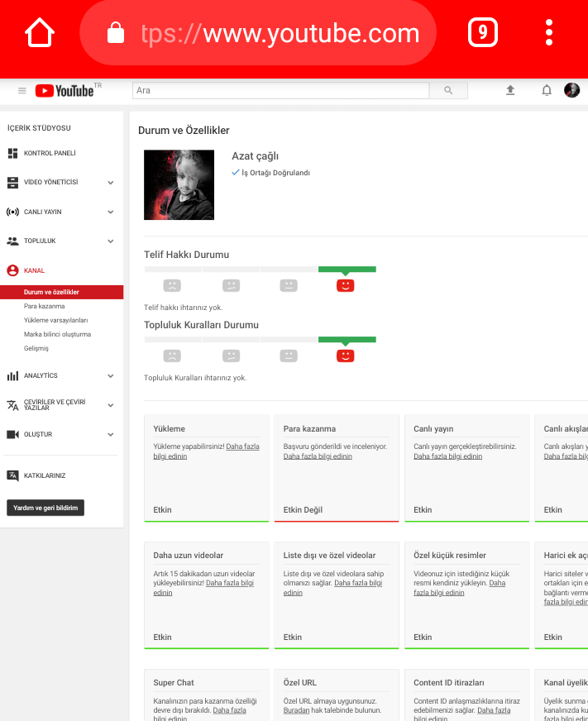This screenshot has width=588, height=721.
Task: Open Yükleme varsayılanları submenu item
Action: [x=55, y=321]
